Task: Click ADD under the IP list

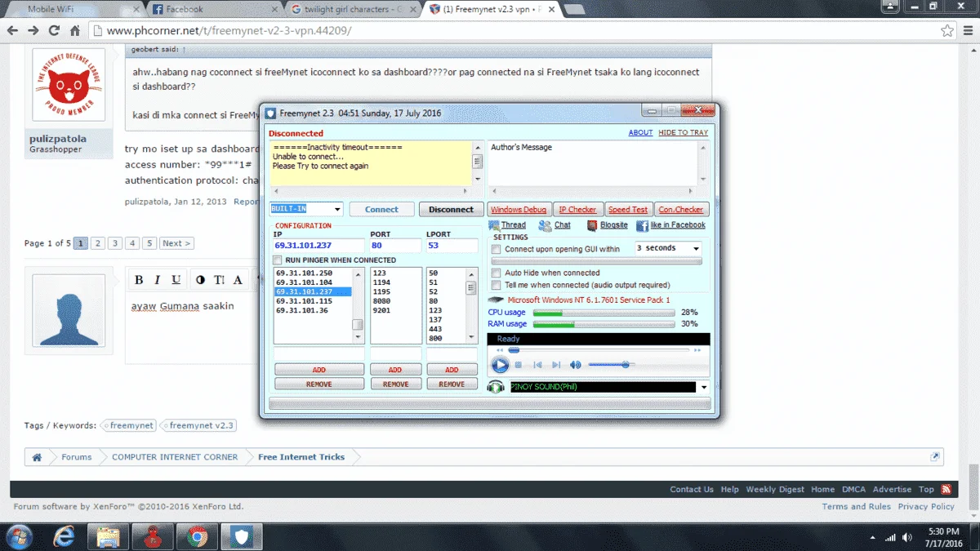Action: tap(319, 370)
